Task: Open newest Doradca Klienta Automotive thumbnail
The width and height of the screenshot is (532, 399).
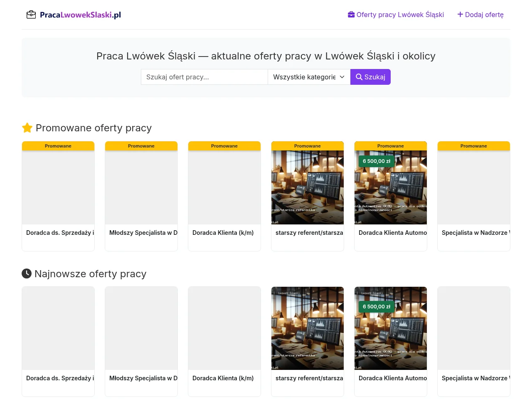Action: pos(391,328)
